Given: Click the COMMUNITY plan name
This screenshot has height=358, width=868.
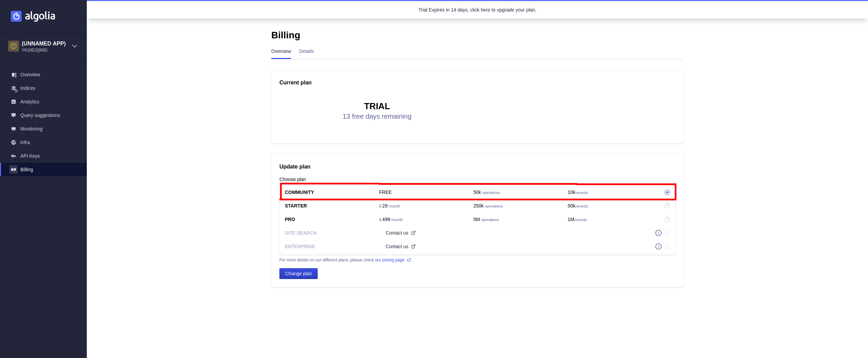Looking at the screenshot, I should pyautogui.click(x=299, y=192).
